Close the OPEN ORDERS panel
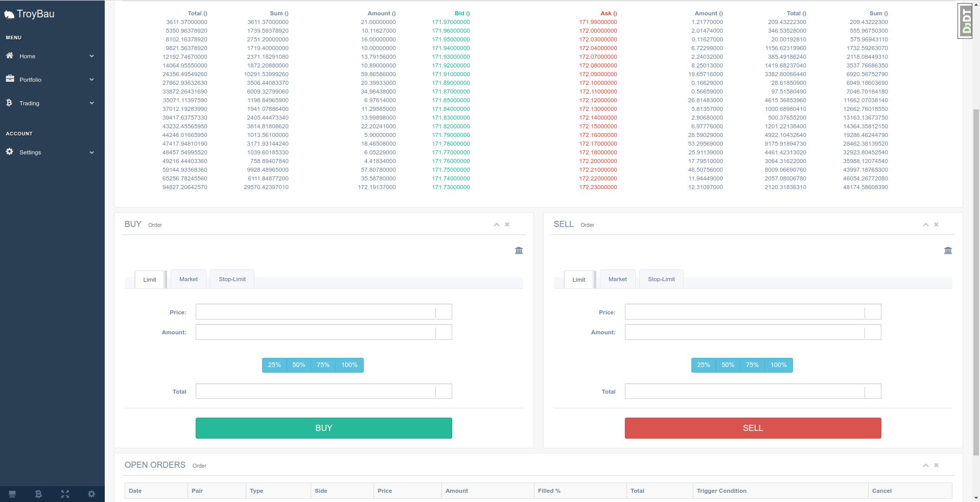This screenshot has width=980, height=502. tap(937, 465)
